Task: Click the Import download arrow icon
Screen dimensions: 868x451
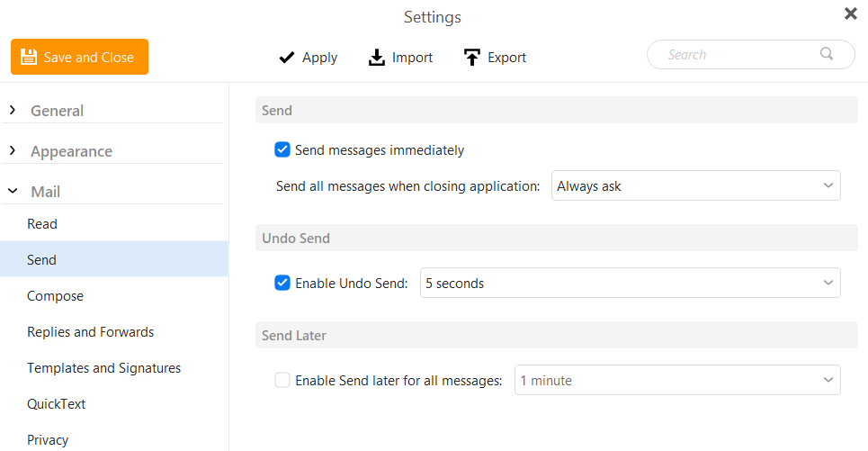Action: [376, 57]
